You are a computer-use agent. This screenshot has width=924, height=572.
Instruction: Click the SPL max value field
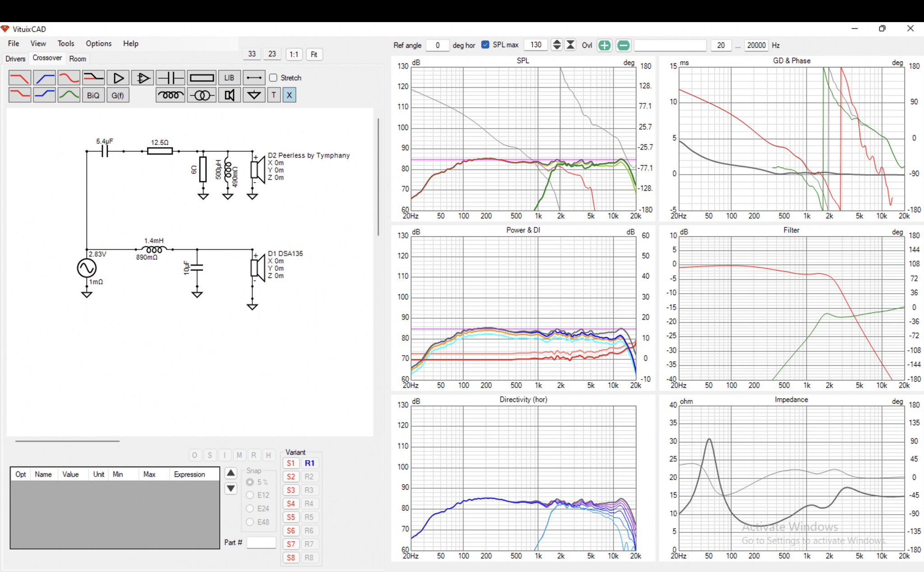536,45
